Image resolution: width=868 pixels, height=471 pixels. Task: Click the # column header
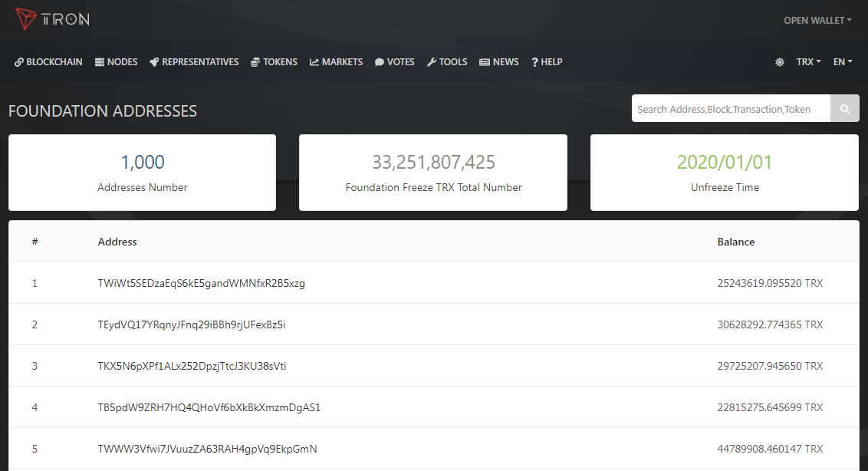tap(35, 242)
